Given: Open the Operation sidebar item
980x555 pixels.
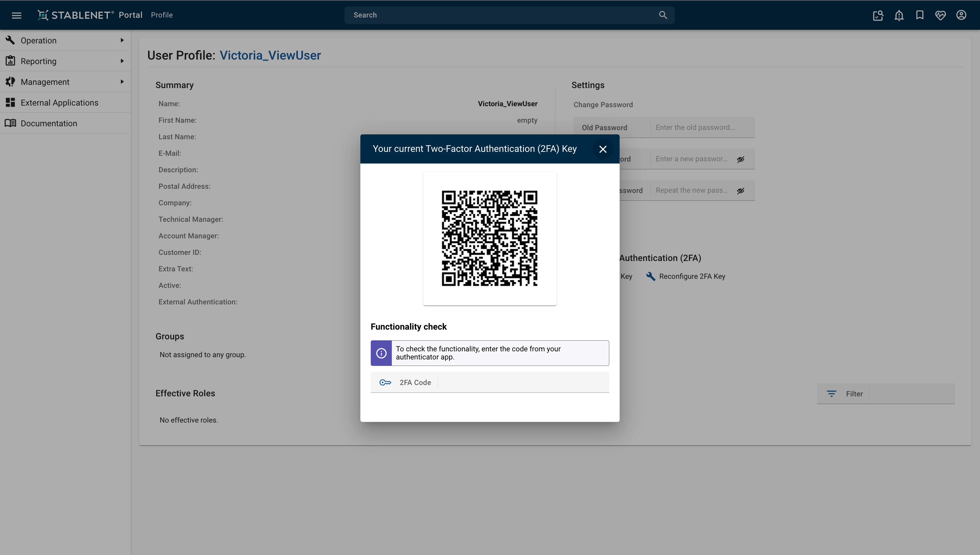Looking at the screenshot, I should coord(65,40).
